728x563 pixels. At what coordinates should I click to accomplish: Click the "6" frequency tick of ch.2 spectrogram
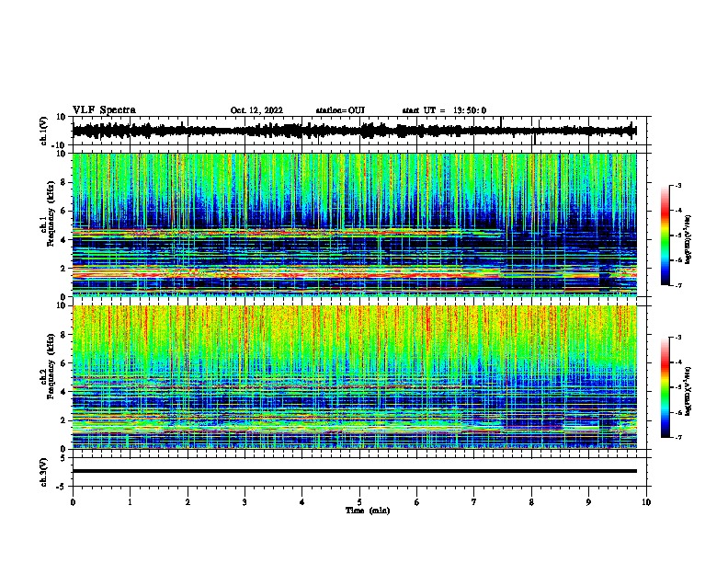click(63, 363)
